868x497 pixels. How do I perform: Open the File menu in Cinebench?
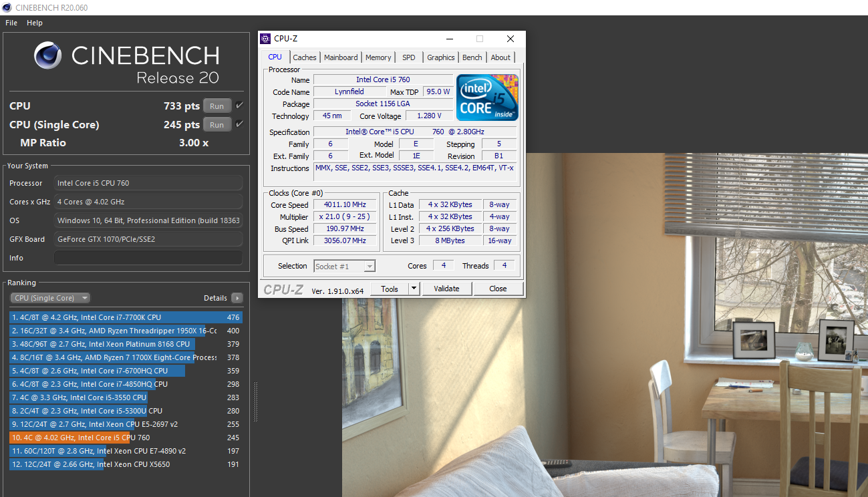[11, 23]
